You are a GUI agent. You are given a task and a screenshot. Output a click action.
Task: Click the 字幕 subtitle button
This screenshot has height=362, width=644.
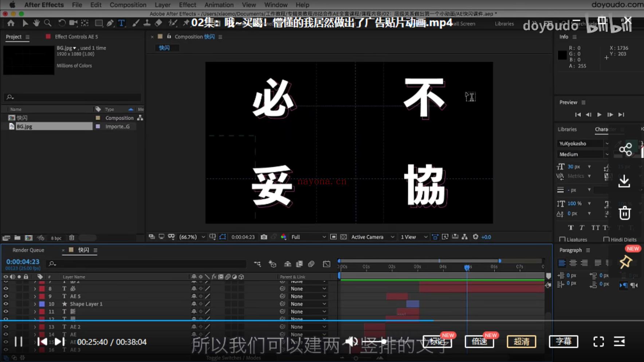tap(563, 341)
